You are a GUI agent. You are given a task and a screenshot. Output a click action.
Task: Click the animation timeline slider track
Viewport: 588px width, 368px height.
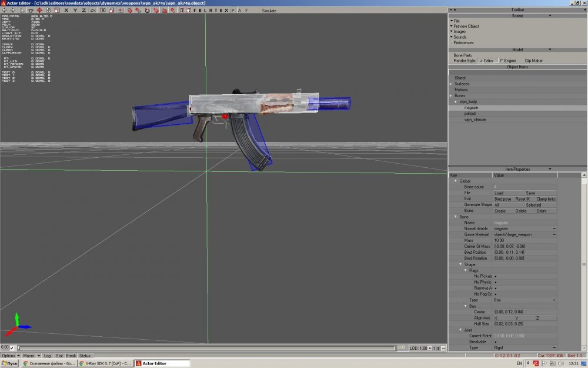(206, 348)
